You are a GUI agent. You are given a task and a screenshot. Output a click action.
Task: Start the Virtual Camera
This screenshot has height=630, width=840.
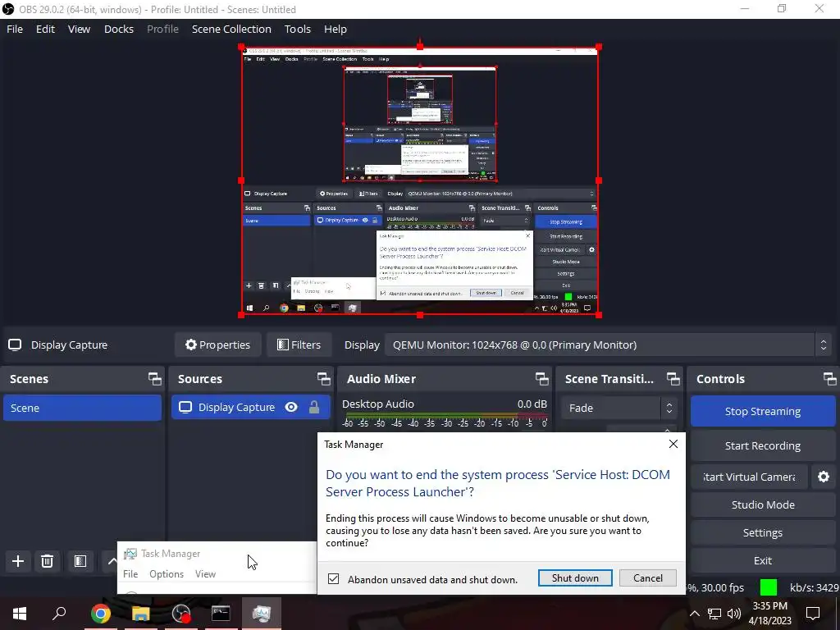[x=749, y=477]
